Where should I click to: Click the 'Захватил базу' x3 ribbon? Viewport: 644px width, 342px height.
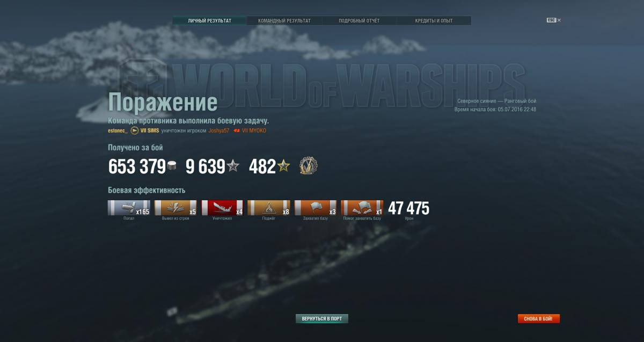point(316,208)
